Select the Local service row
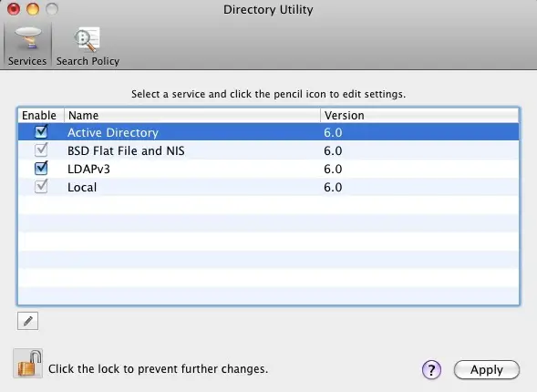Image resolution: width=537 pixels, height=392 pixels. [268, 187]
